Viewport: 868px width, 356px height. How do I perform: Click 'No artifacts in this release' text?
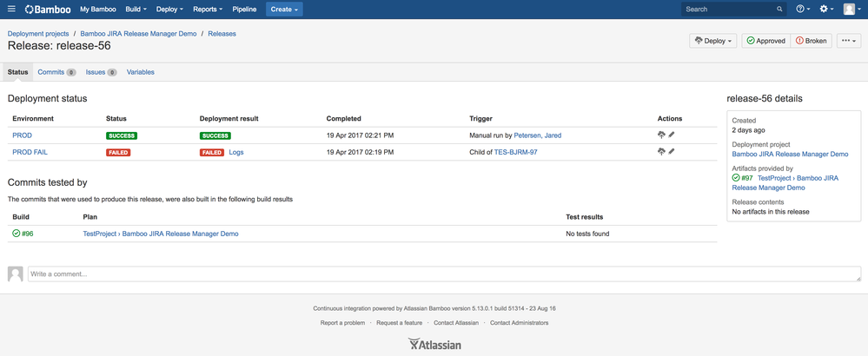click(x=771, y=212)
